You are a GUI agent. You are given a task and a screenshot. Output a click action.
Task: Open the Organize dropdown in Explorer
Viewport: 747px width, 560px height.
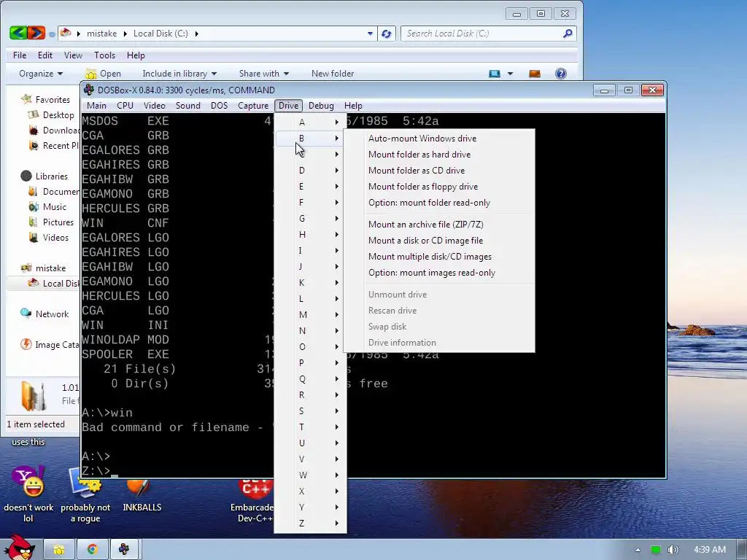point(41,74)
